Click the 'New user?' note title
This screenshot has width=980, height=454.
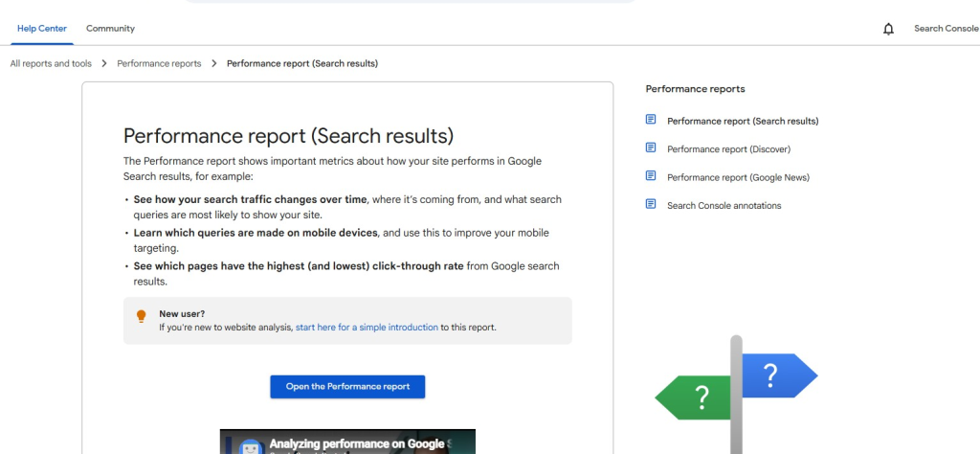[x=182, y=314]
